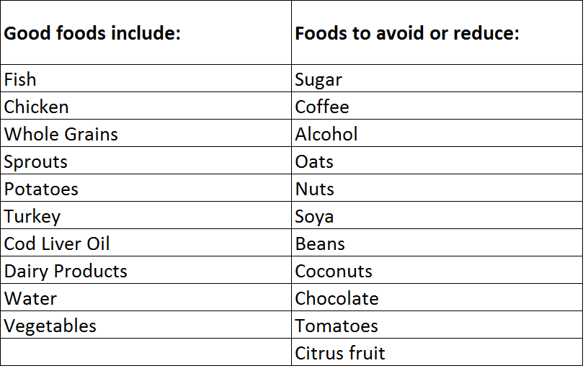The image size is (588, 371).
Task: Select the Sprouts cell
Action: coord(146,161)
